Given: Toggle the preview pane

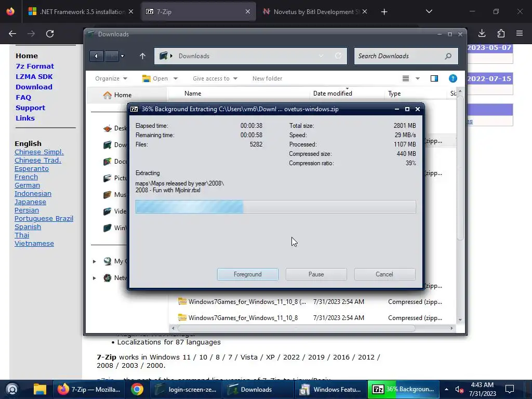Looking at the screenshot, I should 434,78.
